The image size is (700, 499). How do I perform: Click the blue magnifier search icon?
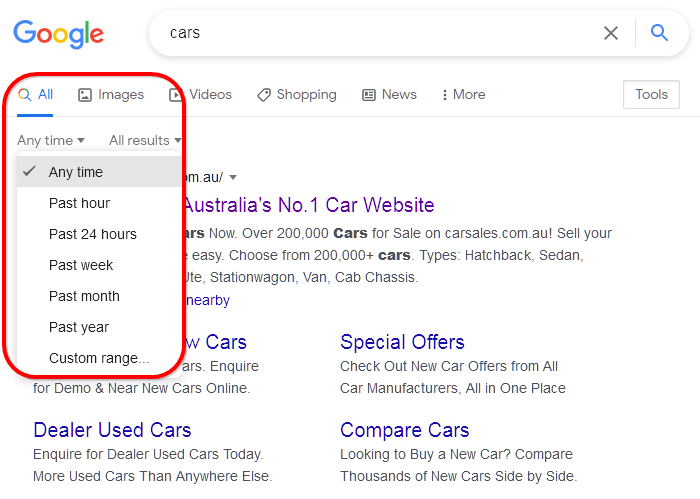[659, 33]
